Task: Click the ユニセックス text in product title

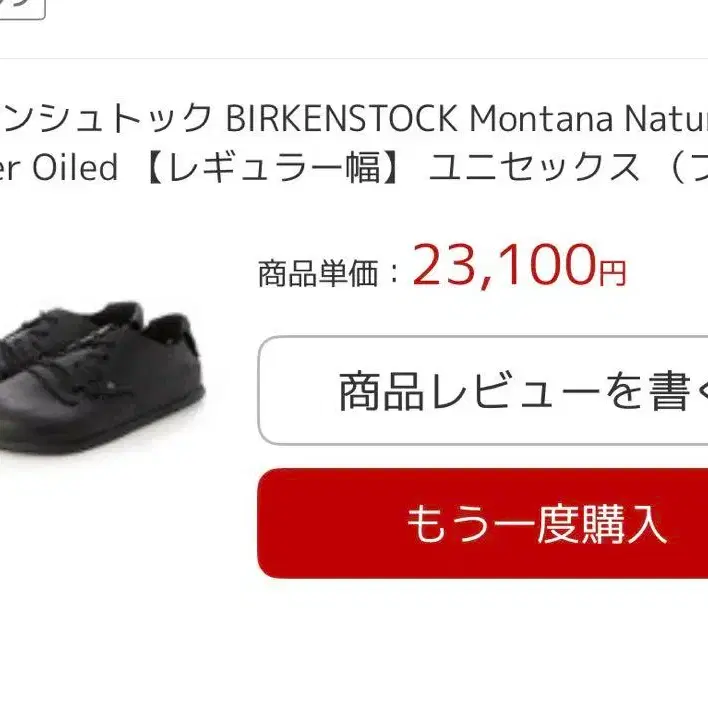Action: 534,167
